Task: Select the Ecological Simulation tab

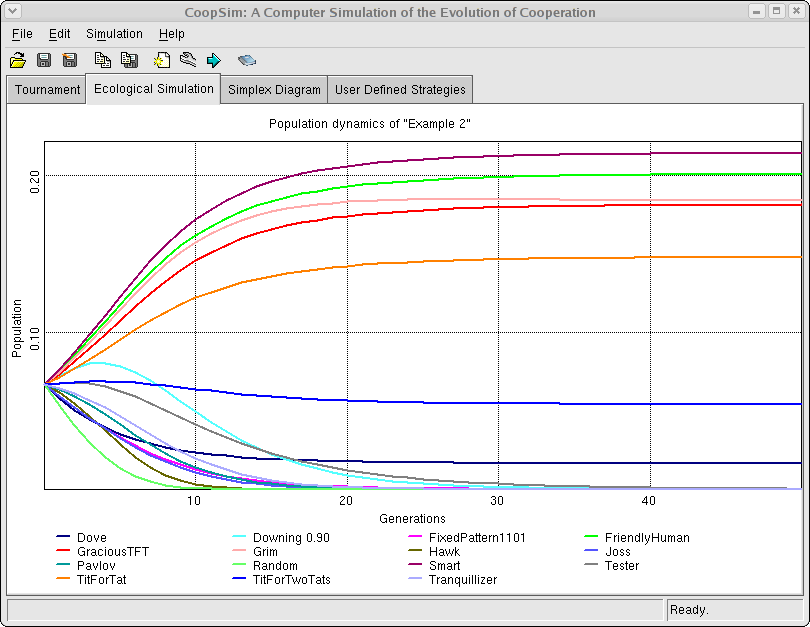Action: coord(153,89)
